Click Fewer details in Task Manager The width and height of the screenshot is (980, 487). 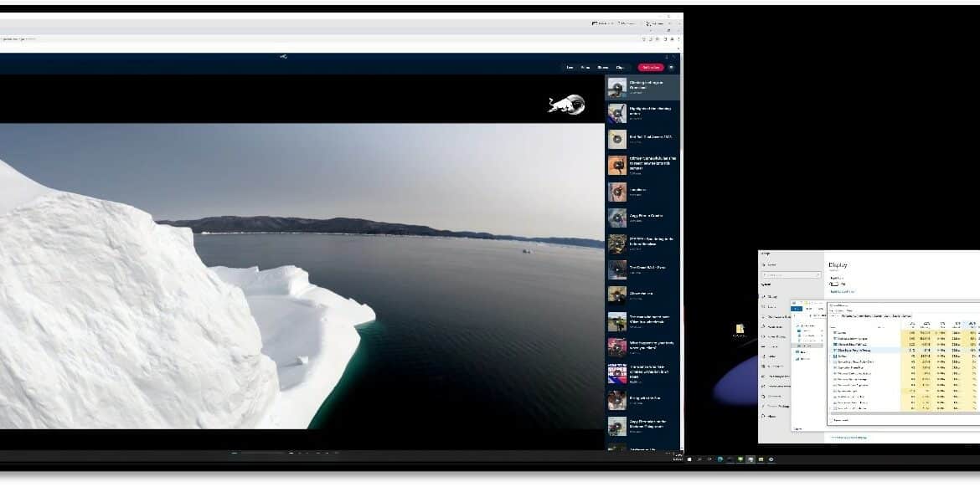point(841,420)
